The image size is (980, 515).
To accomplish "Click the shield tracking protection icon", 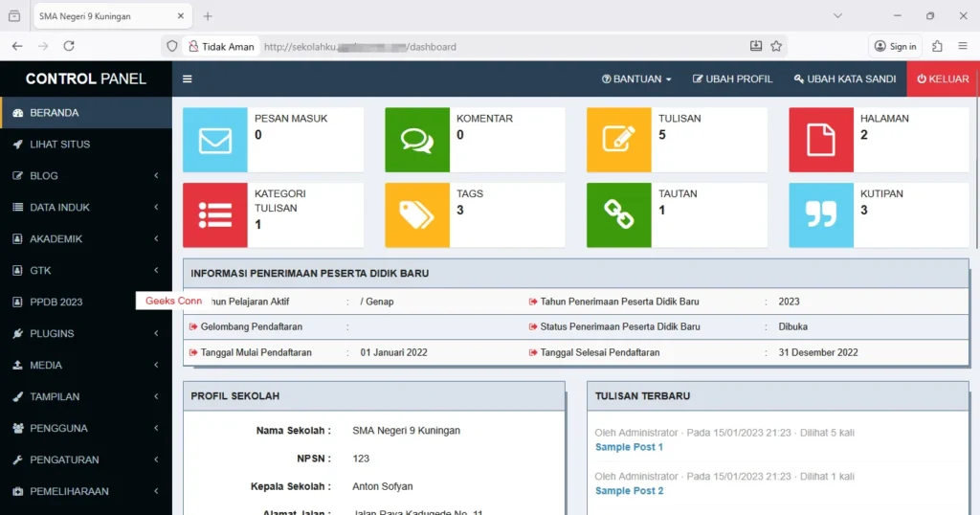I will pos(172,46).
